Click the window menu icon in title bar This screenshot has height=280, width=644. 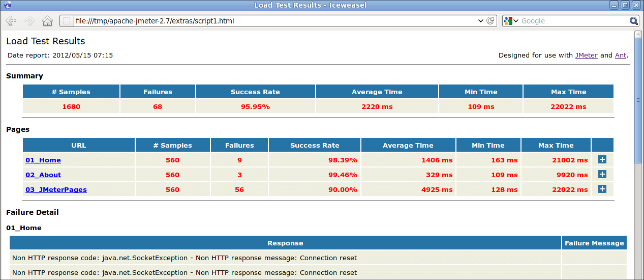[x=6, y=5]
